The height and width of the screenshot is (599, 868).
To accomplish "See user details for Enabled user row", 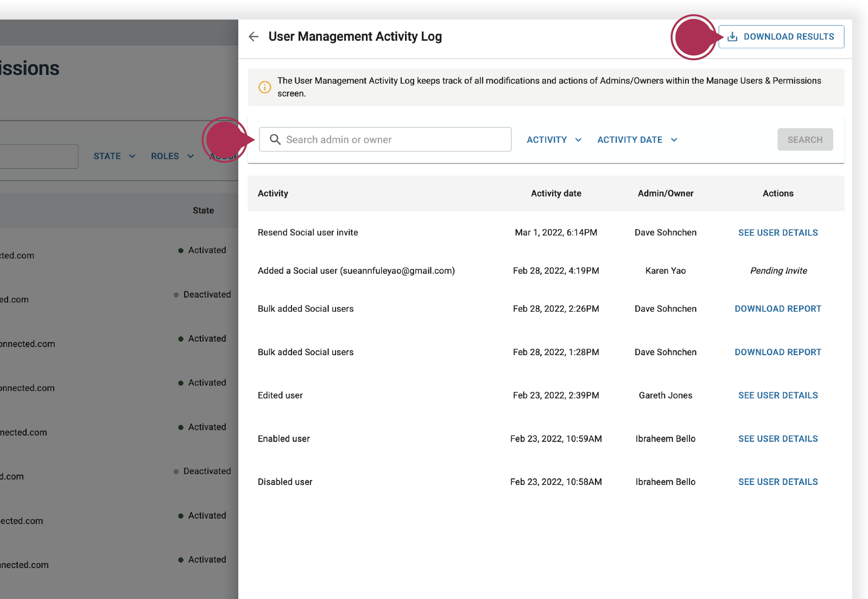I will point(778,439).
